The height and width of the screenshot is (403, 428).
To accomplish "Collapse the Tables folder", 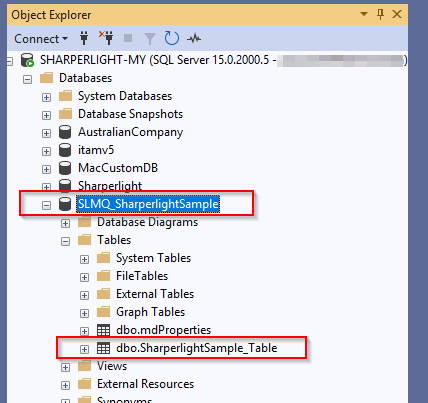I will pyautogui.click(x=66, y=241).
